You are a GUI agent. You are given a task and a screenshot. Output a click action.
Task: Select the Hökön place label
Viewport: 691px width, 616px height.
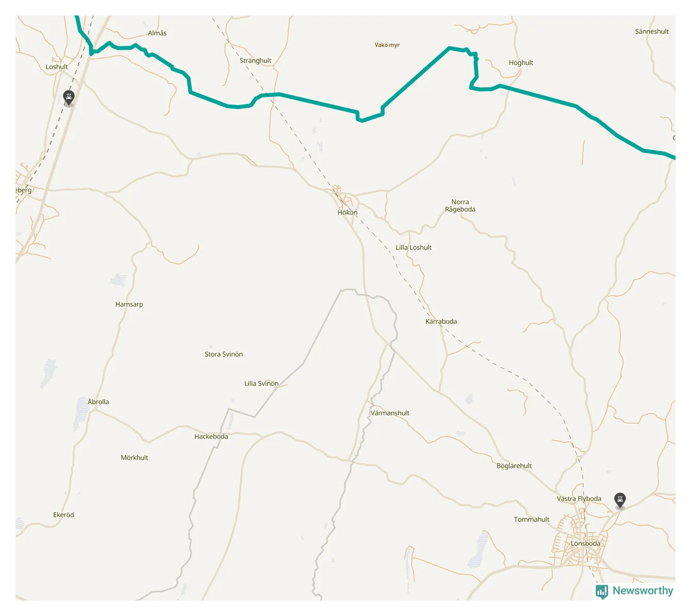[x=348, y=212]
